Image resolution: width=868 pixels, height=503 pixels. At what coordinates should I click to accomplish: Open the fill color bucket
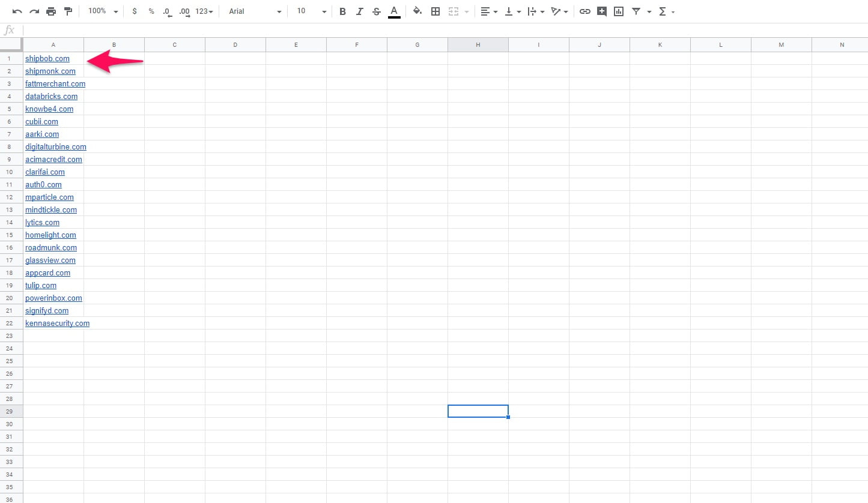417,11
